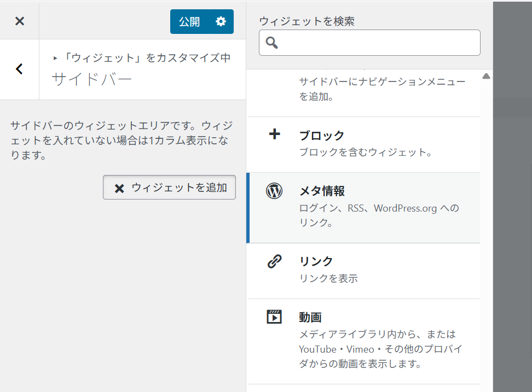Focus the ウィジェットを検索 search field
Image resolution: width=532 pixels, height=392 pixels.
click(378, 43)
